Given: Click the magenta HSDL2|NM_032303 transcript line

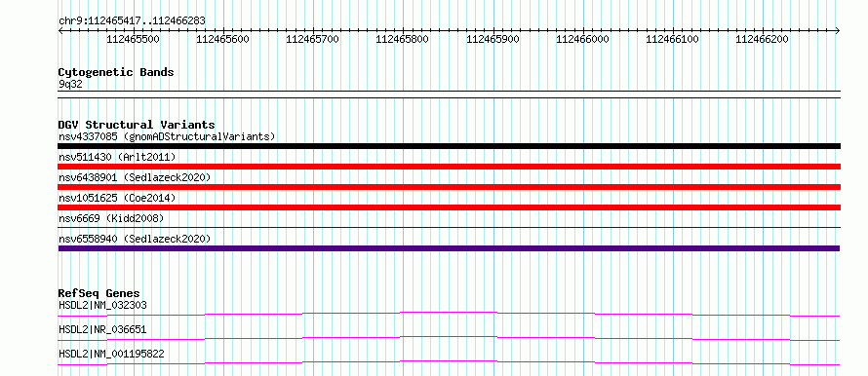Looking at the screenshot, I should (450, 314).
